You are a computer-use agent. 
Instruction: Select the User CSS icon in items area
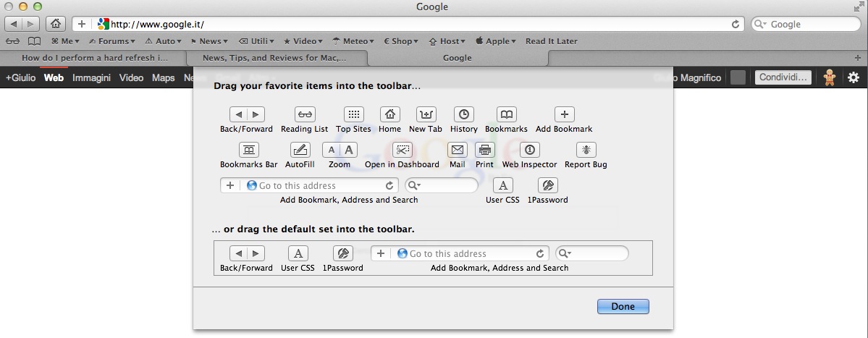pos(502,185)
